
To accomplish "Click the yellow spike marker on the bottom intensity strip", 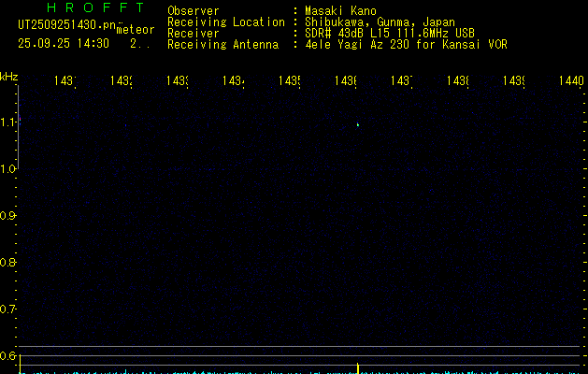I will tap(357, 368).
